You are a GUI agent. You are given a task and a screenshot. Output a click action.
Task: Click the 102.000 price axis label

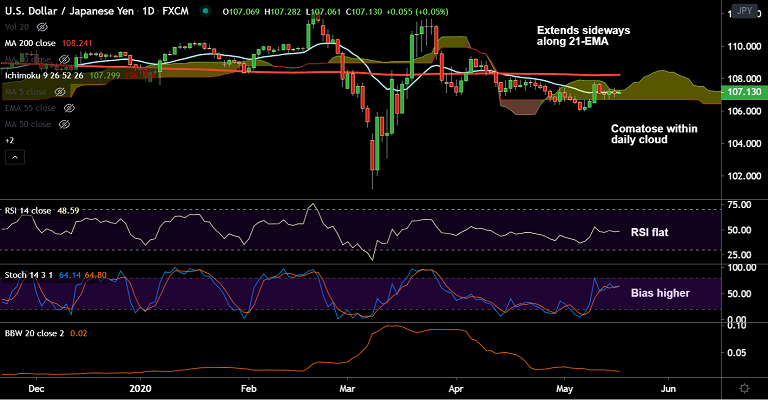pyautogui.click(x=744, y=176)
